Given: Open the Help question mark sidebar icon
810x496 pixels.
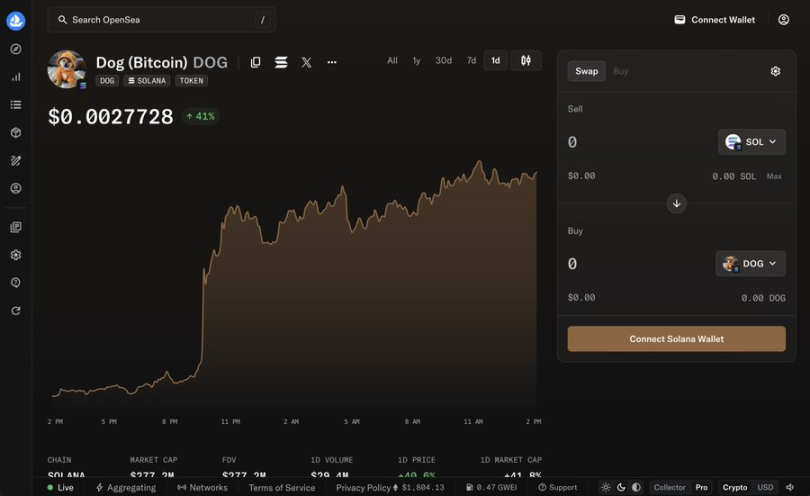Looking at the screenshot, I should point(16,283).
